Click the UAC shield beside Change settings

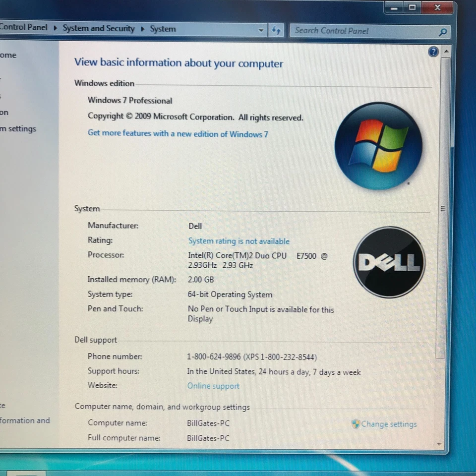(x=355, y=424)
